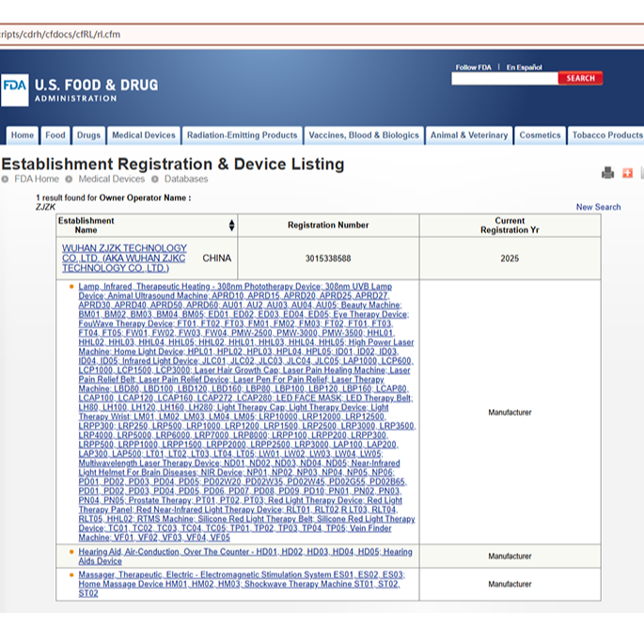Open the Tobacco Products tab

pyautogui.click(x=605, y=135)
